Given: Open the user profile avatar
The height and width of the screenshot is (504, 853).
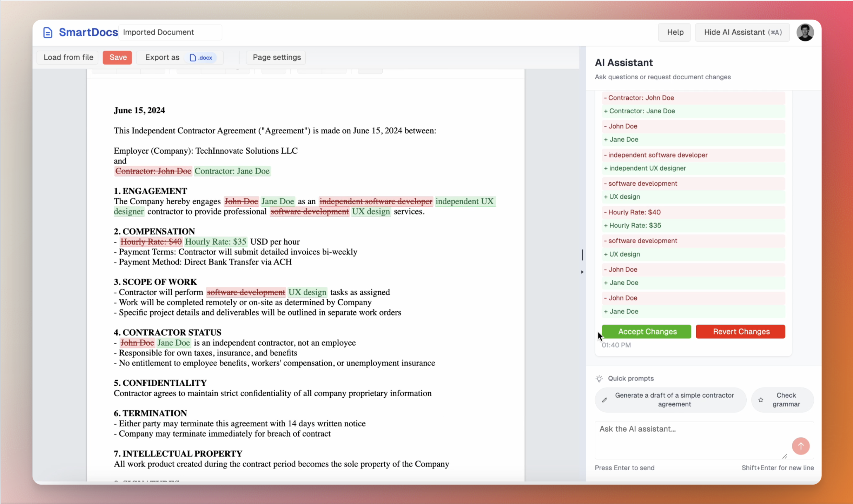Looking at the screenshot, I should coord(805,32).
